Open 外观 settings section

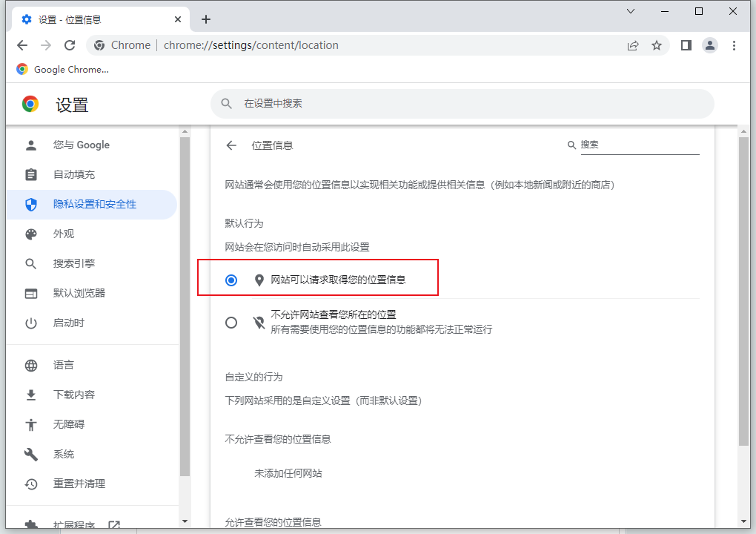click(x=92, y=234)
